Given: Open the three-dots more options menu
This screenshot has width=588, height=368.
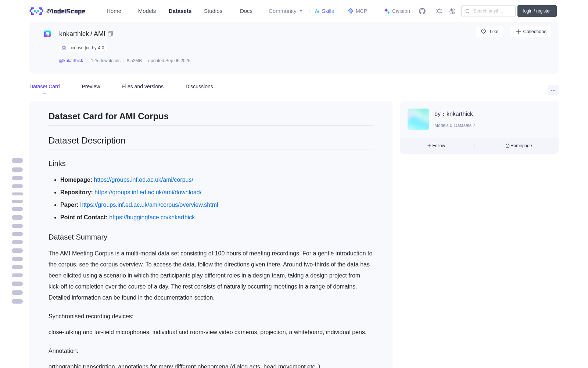Looking at the screenshot, I should [553, 90].
